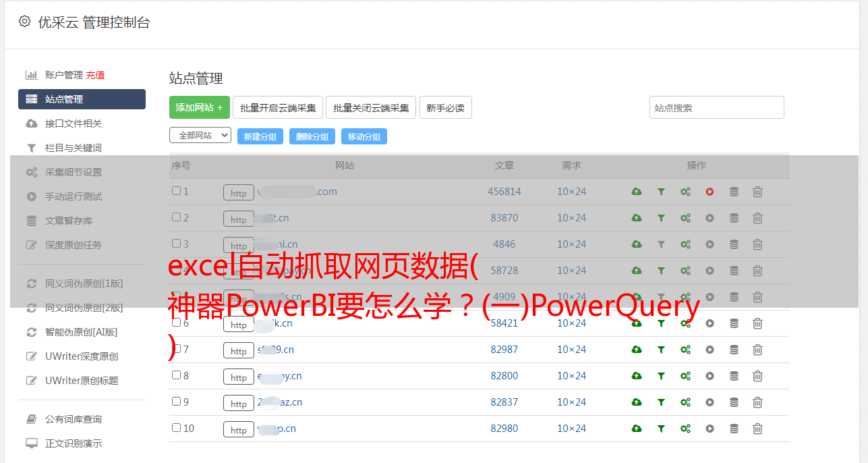
Task: Click database icon in 456814 row
Action: tap(734, 192)
